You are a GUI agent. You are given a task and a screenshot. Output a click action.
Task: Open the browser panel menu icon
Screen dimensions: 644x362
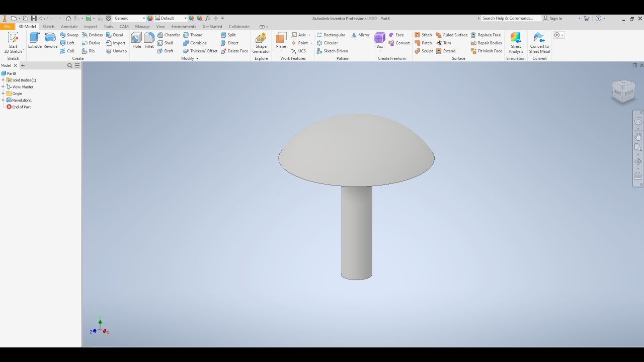click(77, 65)
